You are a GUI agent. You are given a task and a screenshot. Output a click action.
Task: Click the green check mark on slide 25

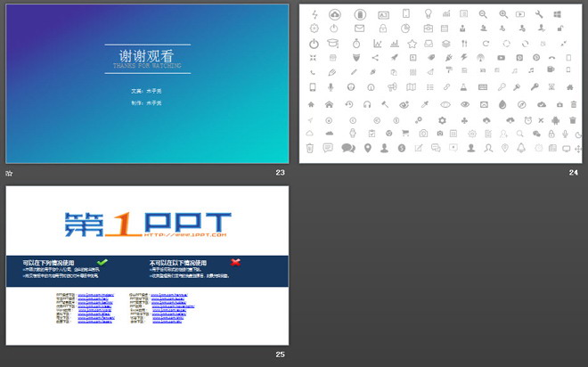102,262
